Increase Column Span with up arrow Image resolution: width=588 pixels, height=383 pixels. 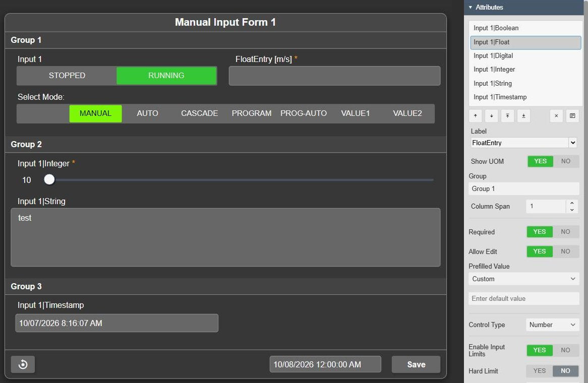point(572,203)
